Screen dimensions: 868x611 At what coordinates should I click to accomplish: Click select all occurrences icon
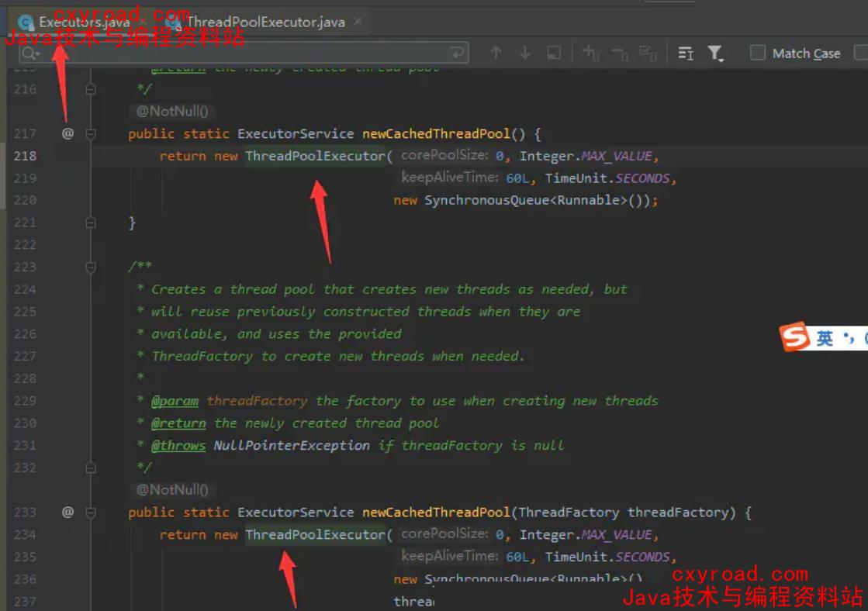pyautogui.click(x=648, y=53)
